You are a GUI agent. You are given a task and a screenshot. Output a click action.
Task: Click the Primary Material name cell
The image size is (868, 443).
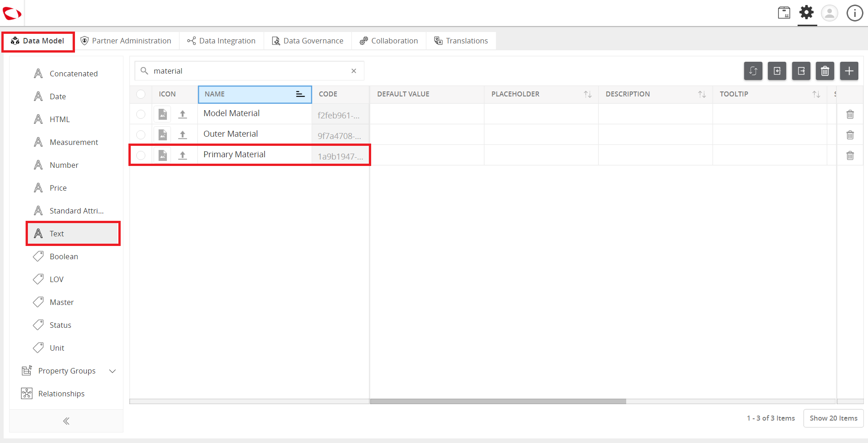coord(255,155)
